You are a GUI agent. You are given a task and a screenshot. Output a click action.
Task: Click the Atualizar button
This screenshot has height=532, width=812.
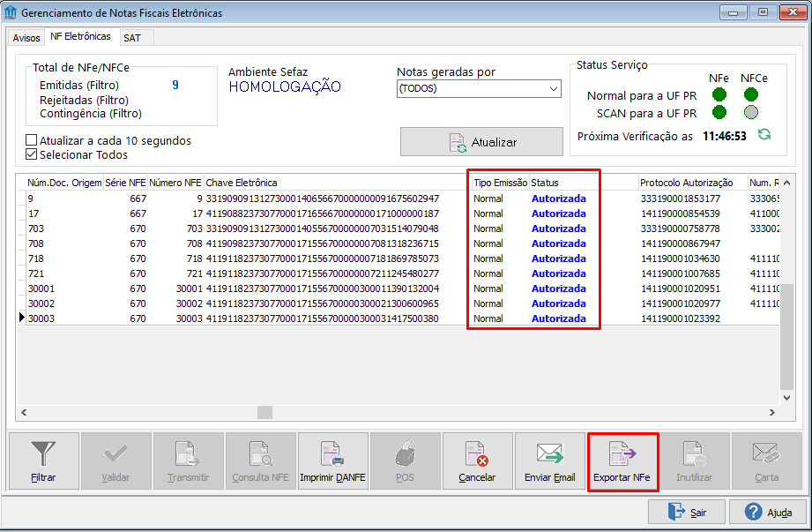point(481,142)
